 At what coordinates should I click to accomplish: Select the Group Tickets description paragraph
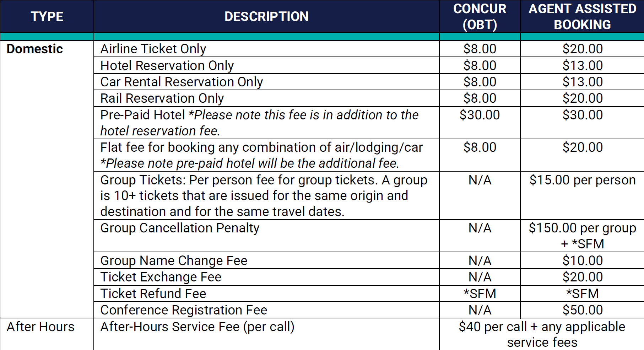264,196
